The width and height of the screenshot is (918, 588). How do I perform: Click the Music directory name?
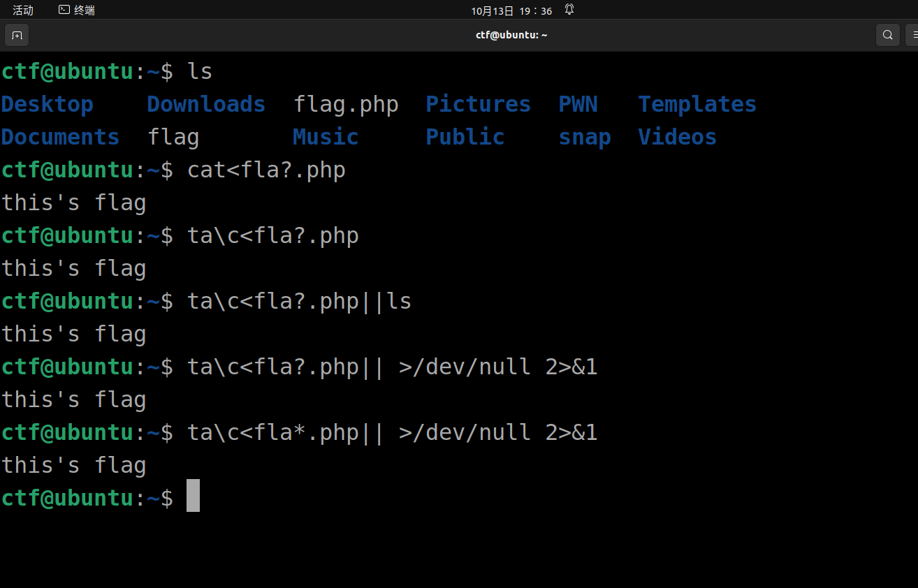point(326,137)
